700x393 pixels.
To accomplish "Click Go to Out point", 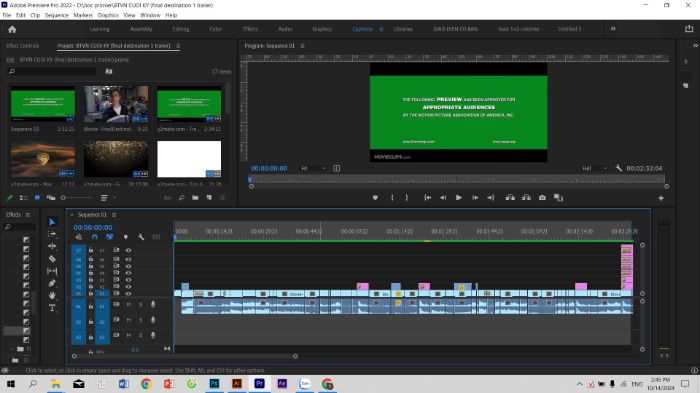I will [491, 198].
